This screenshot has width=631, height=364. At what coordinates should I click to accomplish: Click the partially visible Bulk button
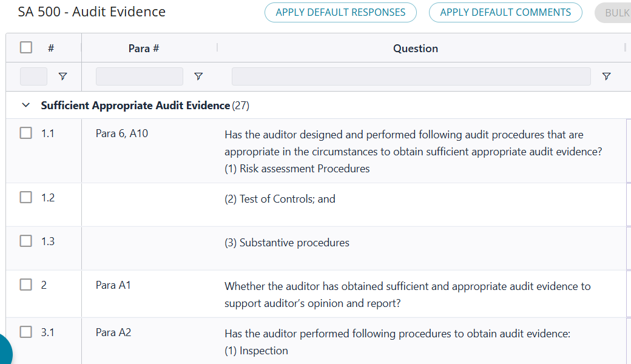(614, 13)
